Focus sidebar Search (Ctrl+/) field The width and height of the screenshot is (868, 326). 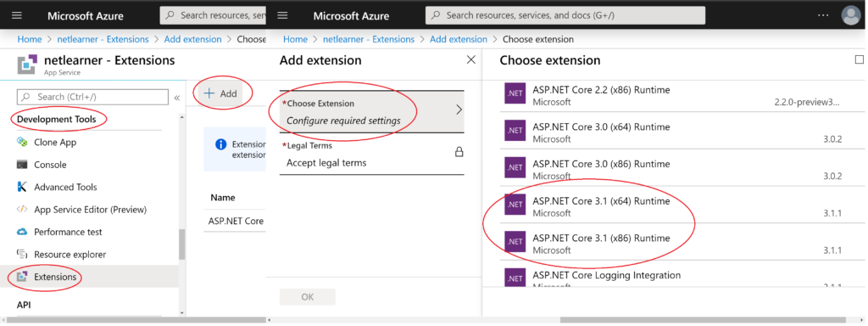pyautogui.click(x=92, y=97)
